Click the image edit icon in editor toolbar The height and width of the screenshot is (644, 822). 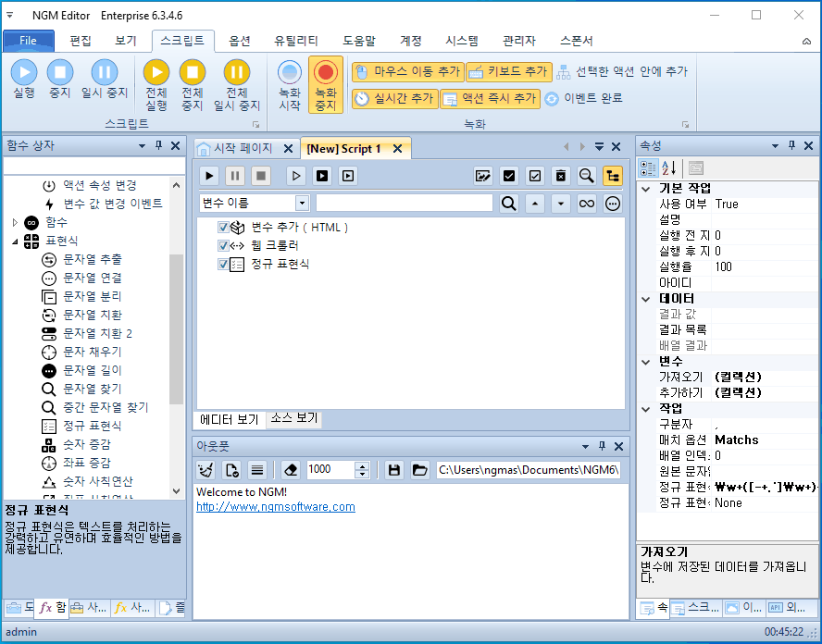[x=483, y=176]
